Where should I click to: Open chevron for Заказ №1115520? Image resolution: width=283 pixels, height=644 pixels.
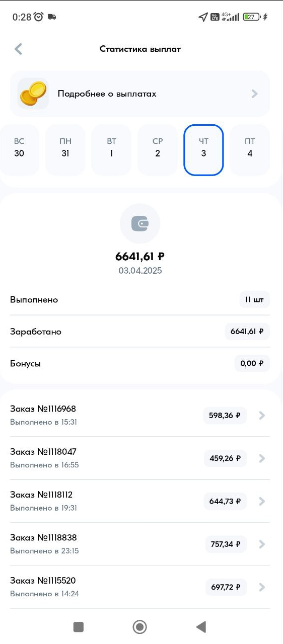(262, 587)
